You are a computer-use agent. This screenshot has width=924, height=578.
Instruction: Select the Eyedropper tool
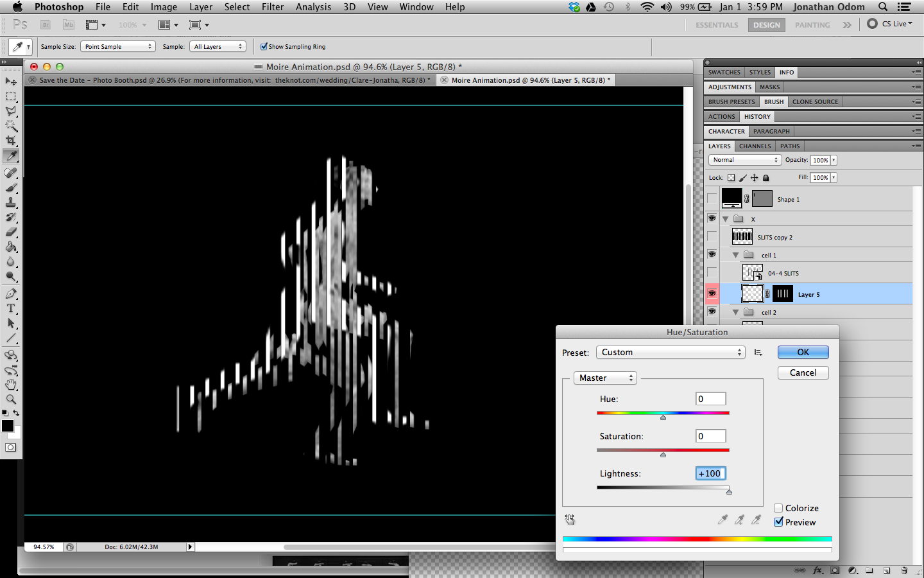point(11,155)
